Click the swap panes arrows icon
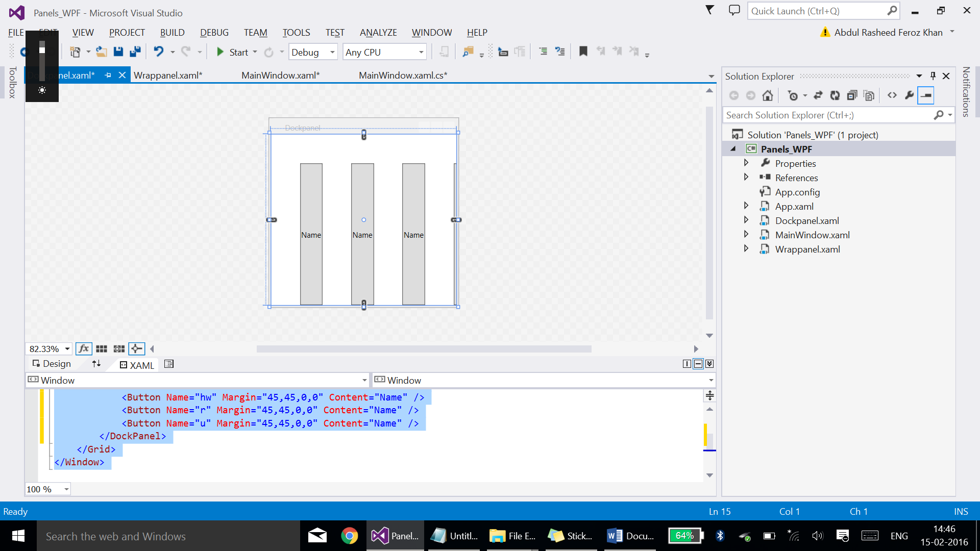Image resolution: width=980 pixels, height=551 pixels. [x=96, y=364]
